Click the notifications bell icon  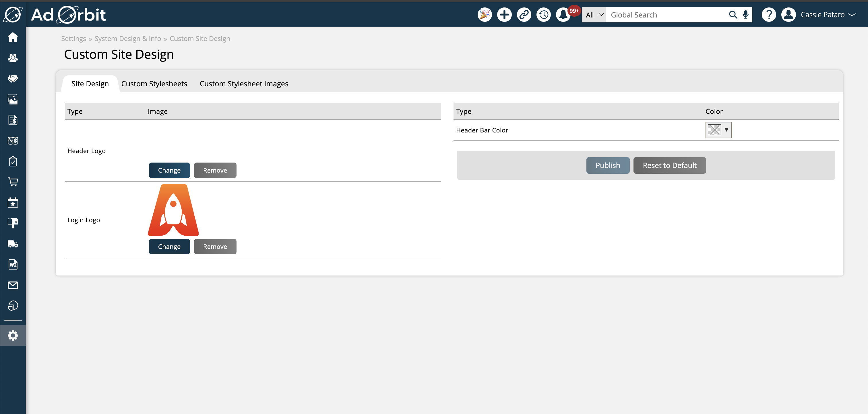click(x=565, y=15)
